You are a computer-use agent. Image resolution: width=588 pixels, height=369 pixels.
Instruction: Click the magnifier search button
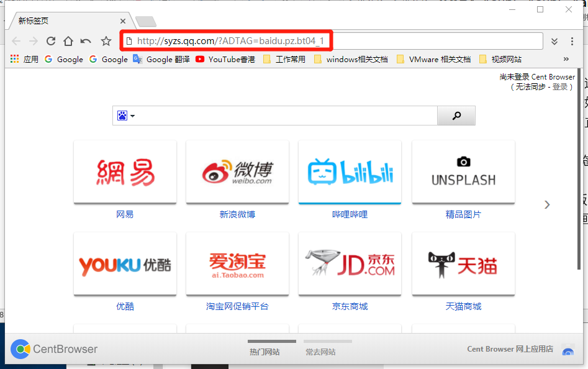coord(456,116)
